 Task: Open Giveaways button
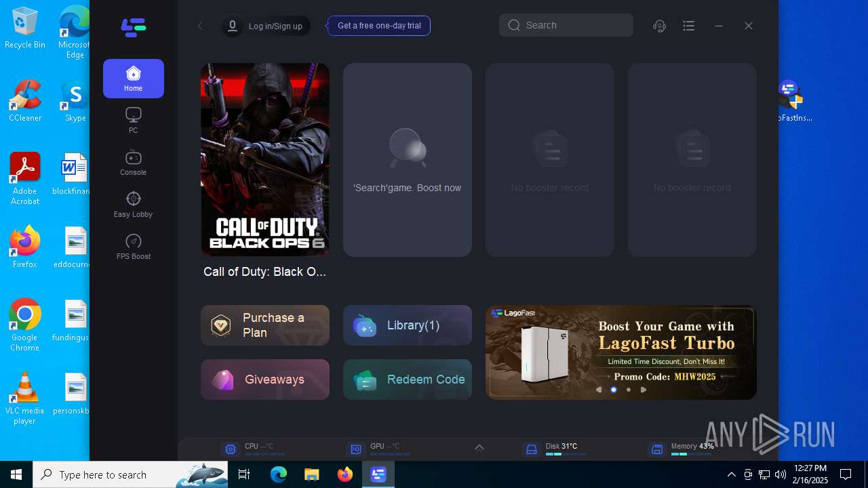tap(265, 380)
